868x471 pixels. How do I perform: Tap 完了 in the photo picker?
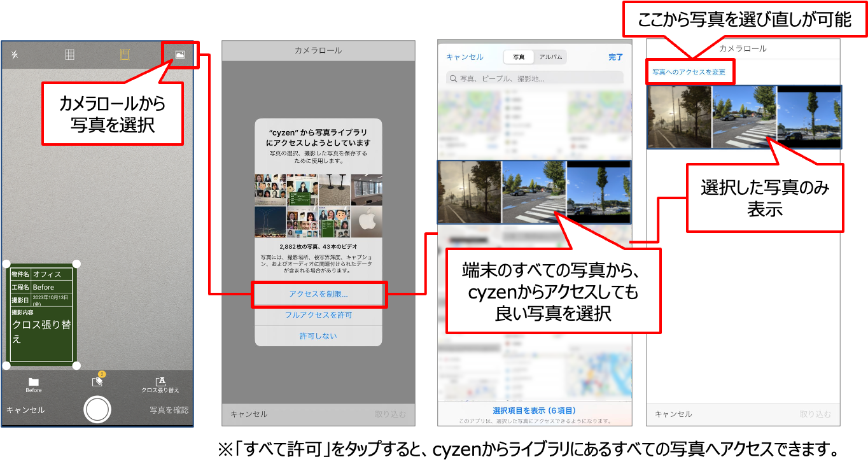point(615,57)
